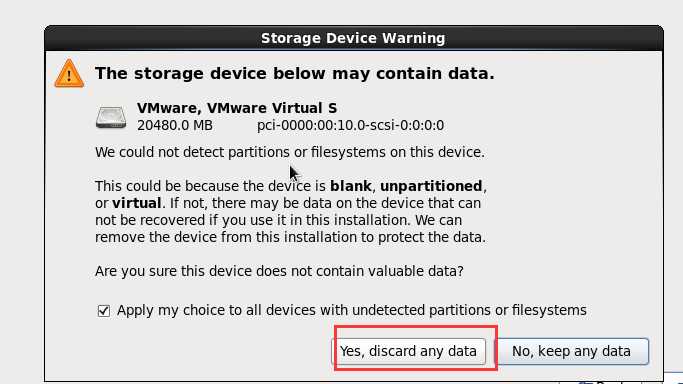Click the 'may contain data' heading
Viewport: 683px width, 384px height.
(295, 73)
